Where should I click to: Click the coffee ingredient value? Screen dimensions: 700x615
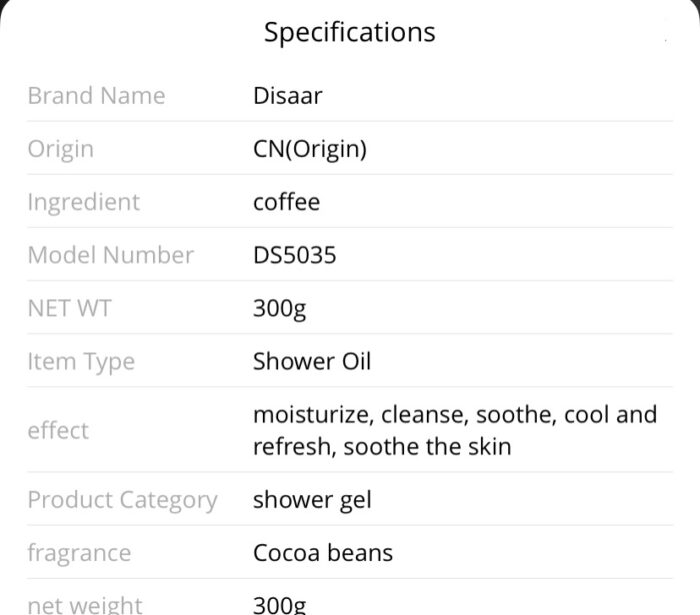(x=286, y=202)
